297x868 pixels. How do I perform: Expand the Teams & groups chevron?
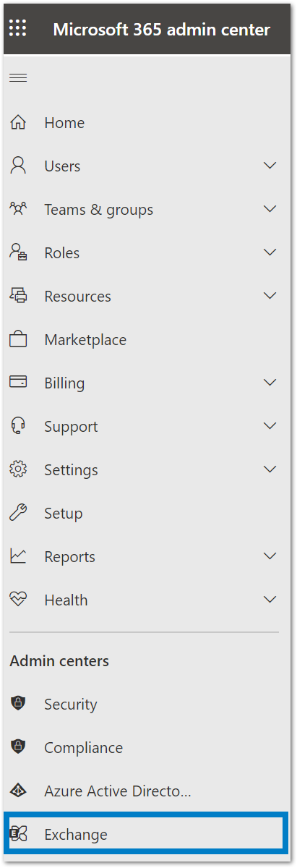pyautogui.click(x=270, y=209)
